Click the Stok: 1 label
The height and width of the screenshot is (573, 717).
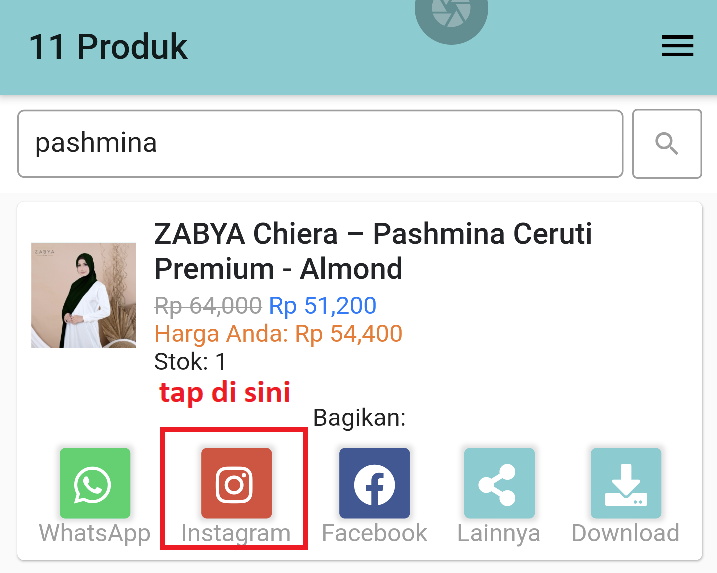tap(190, 362)
